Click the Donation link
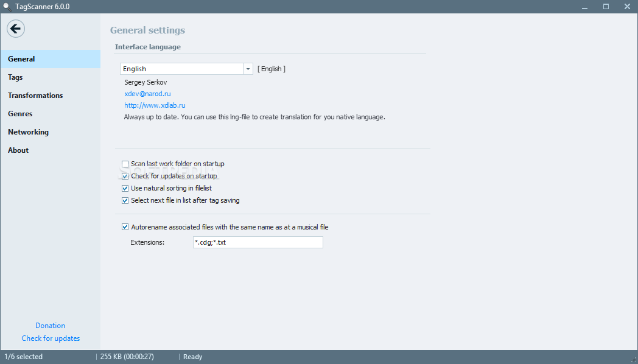This screenshot has height=364, width=638. (x=50, y=326)
